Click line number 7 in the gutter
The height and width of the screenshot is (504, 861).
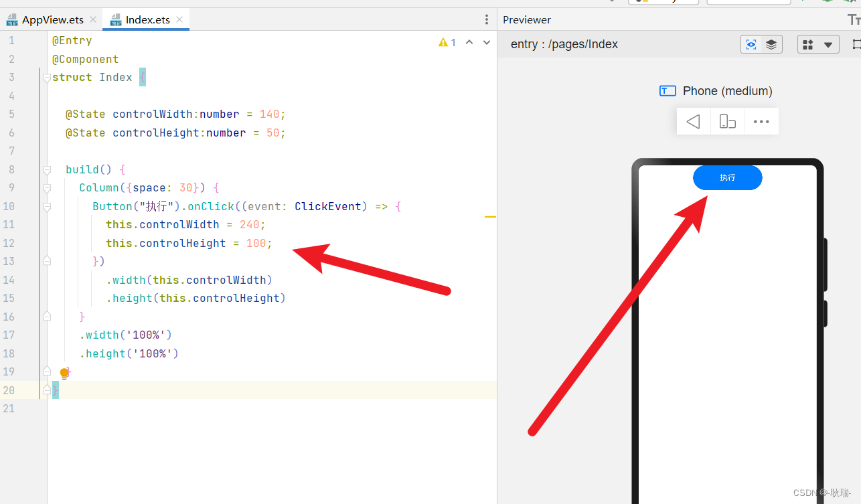point(11,151)
